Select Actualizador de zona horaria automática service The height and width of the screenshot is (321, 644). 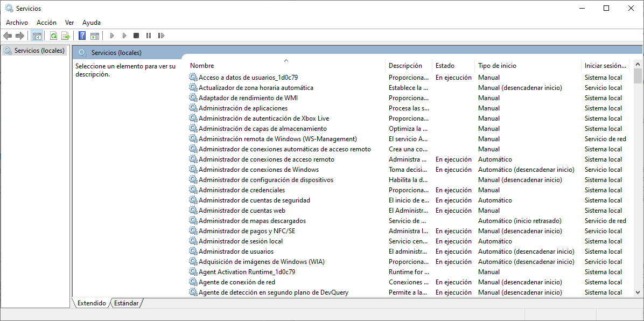(256, 88)
